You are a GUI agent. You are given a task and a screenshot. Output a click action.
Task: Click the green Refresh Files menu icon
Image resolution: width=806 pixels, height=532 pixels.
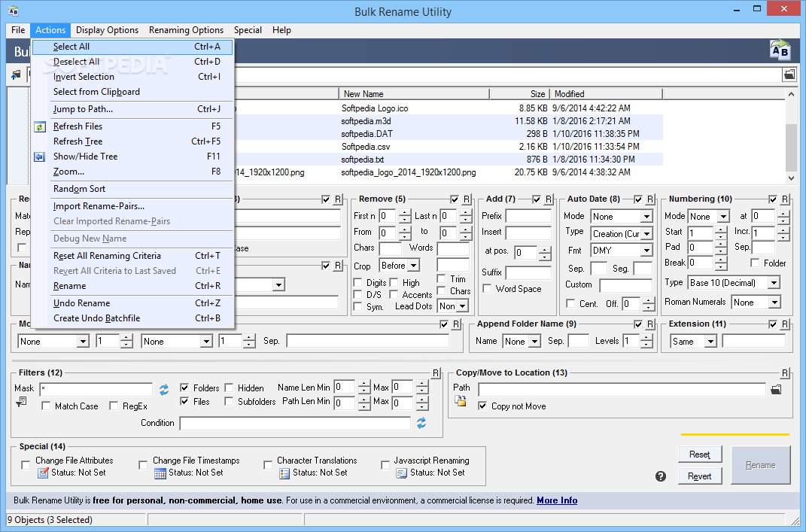[40, 126]
